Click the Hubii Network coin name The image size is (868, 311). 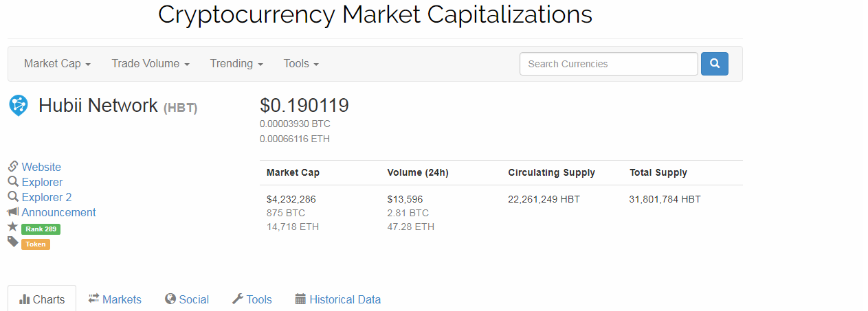click(x=98, y=105)
